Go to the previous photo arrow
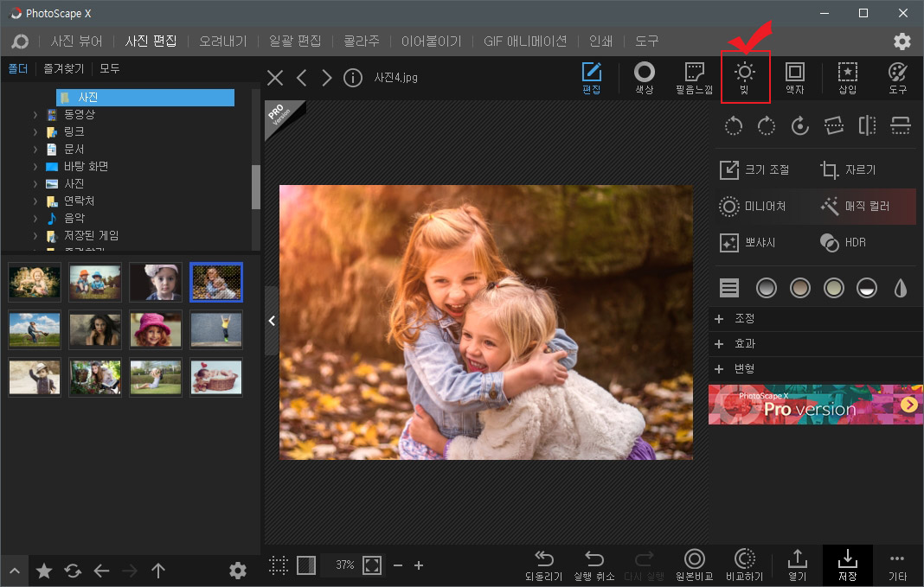The image size is (924, 587). pos(302,78)
